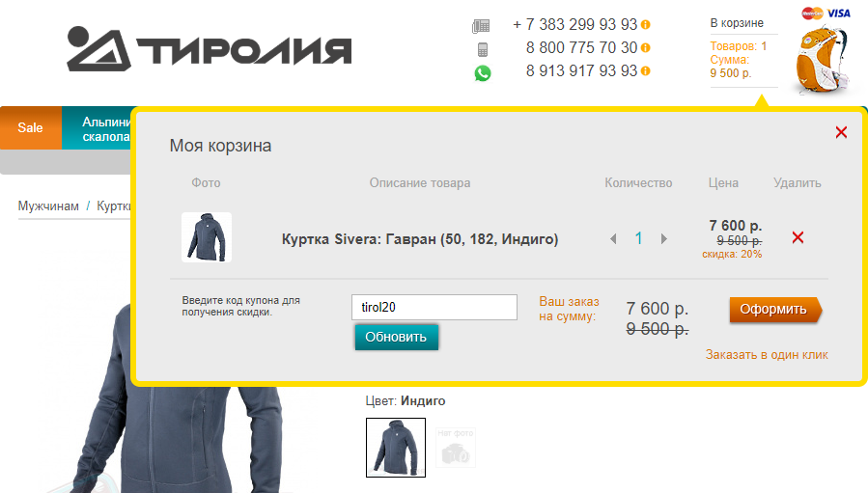Click the Тиролия logo

pyautogui.click(x=210, y=48)
